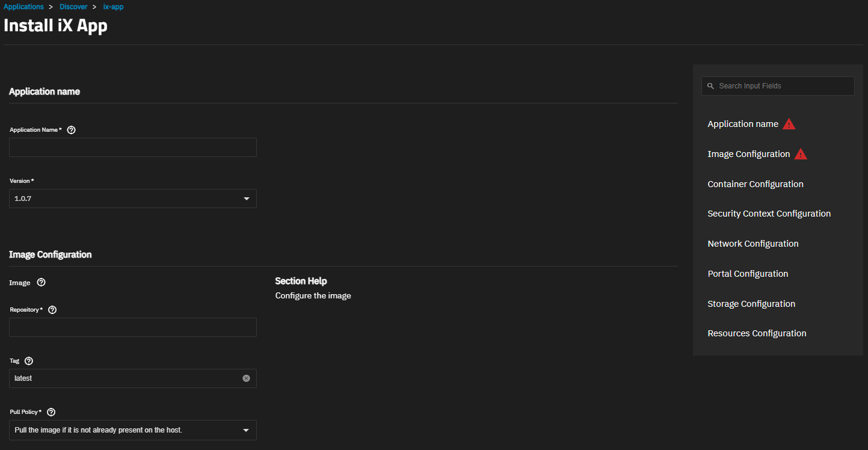Image resolution: width=868 pixels, height=450 pixels.
Task: Click the search magnifier icon
Action: (x=710, y=86)
